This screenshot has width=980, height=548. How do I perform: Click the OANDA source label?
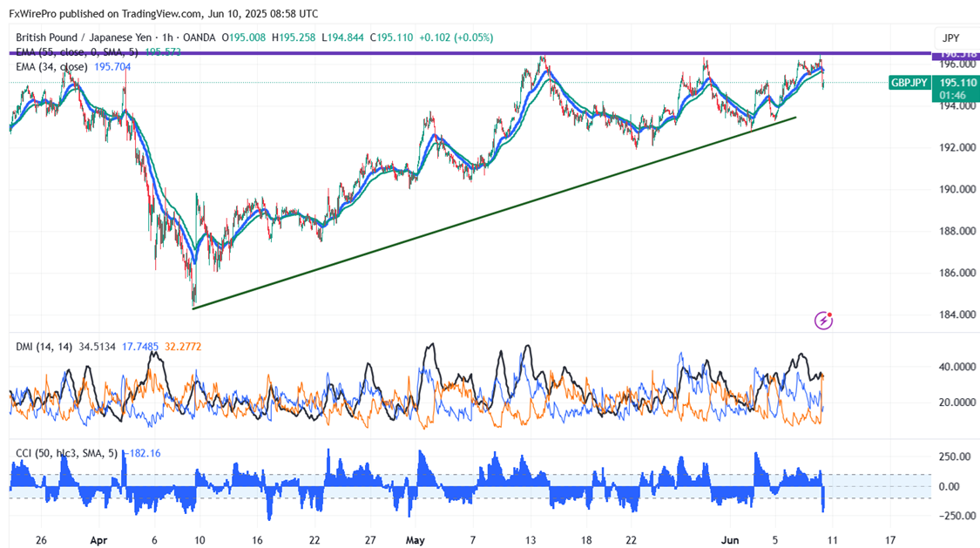pyautogui.click(x=199, y=37)
